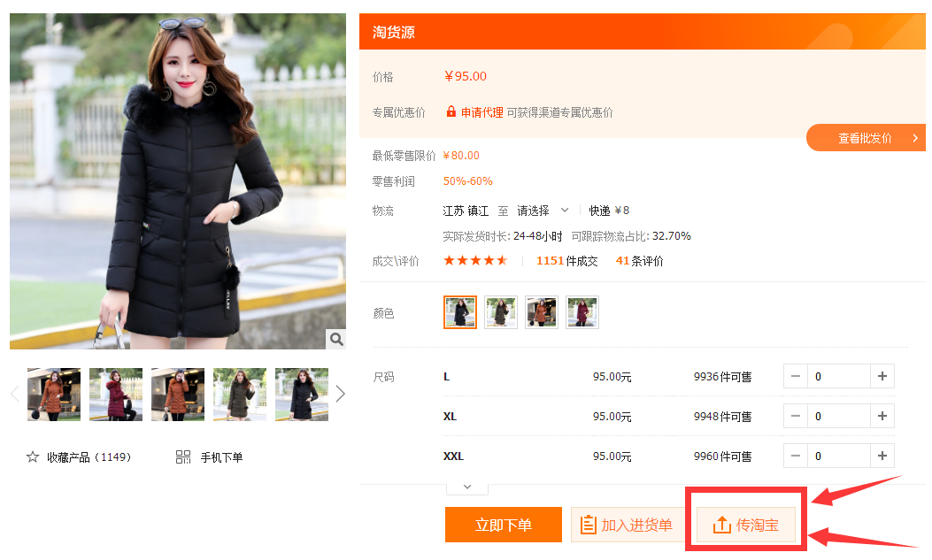Click the star icon to favorite product

[x=33, y=457]
